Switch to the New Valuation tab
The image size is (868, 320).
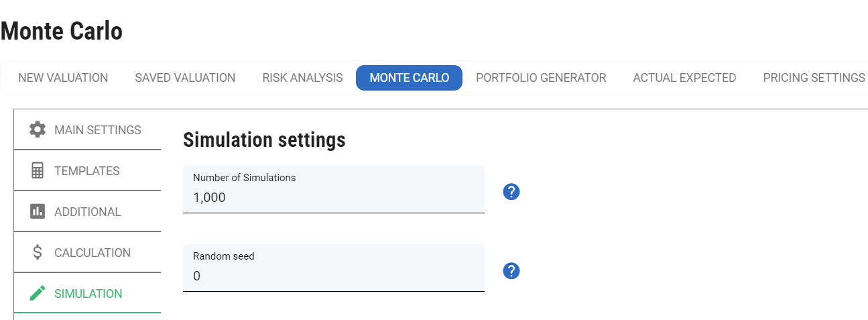(63, 78)
